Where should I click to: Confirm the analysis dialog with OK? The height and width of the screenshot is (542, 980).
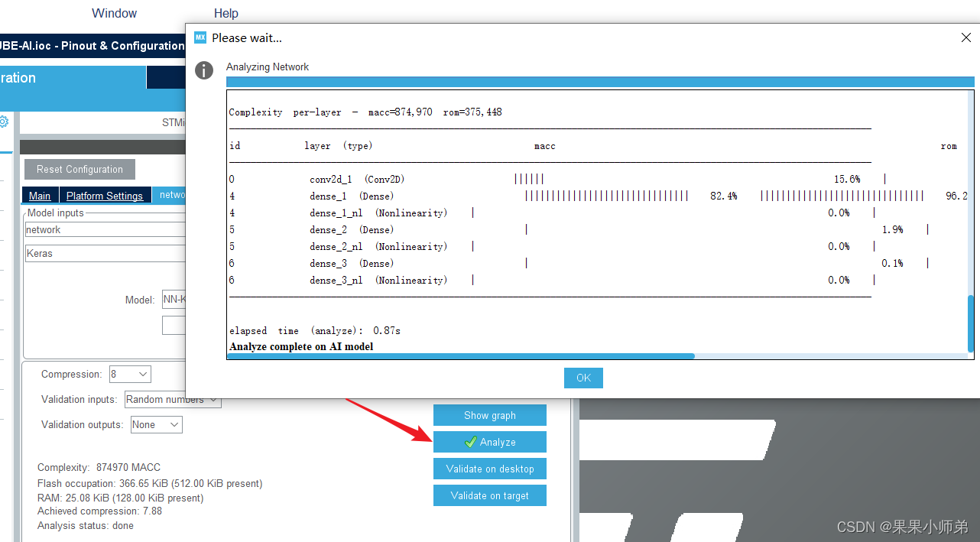click(583, 378)
